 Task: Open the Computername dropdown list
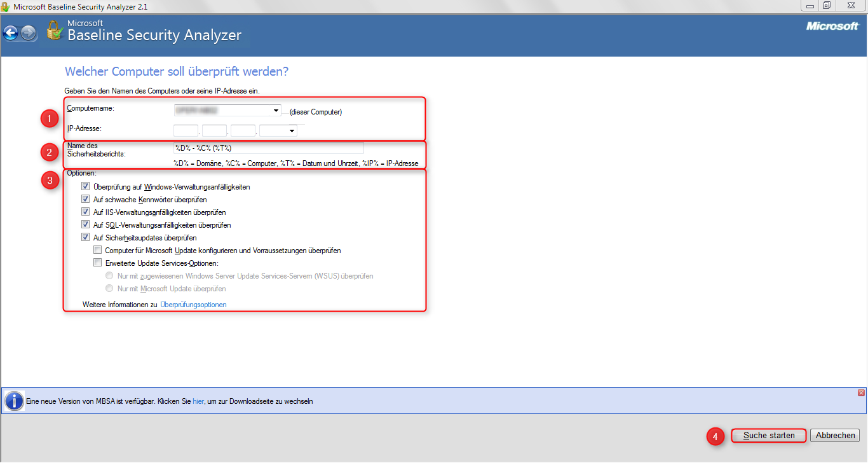[276, 111]
